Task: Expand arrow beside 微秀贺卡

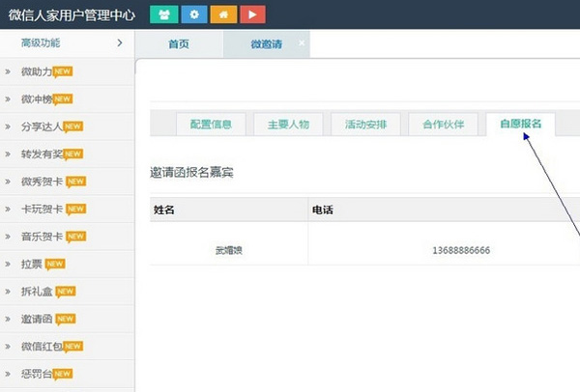Action: tap(8, 182)
